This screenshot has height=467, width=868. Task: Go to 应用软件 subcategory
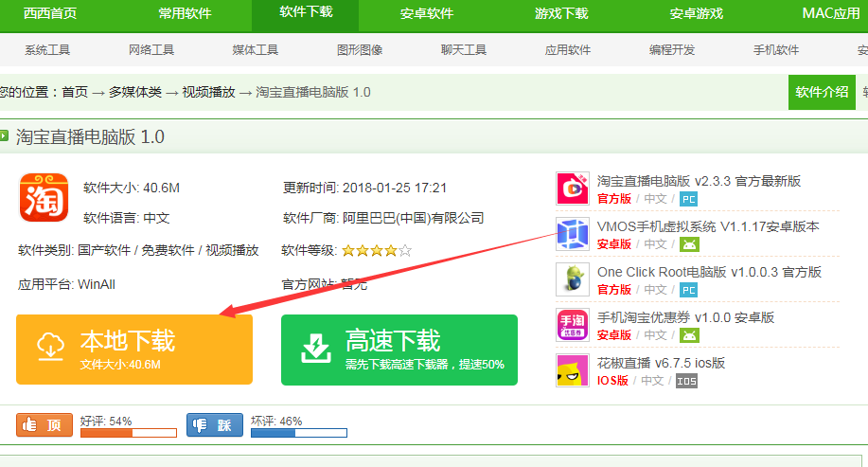[x=568, y=50]
